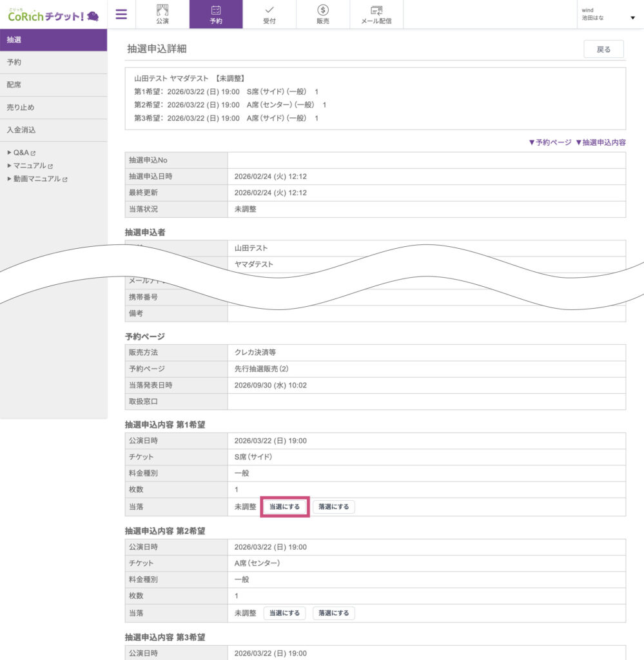This screenshot has height=660, width=644.
Task: Click 落選にする for 第2希望
Action: click(333, 614)
